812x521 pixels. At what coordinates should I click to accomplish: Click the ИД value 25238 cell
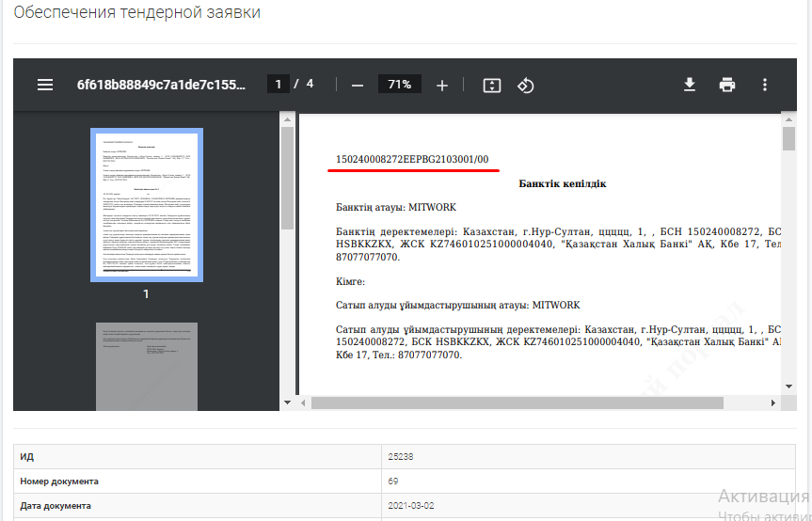[400, 457]
